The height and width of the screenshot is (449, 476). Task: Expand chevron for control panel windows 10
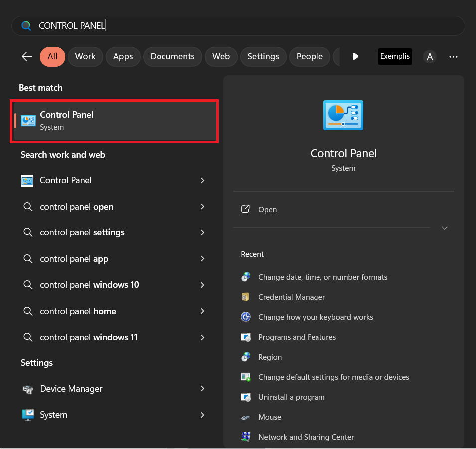coord(202,285)
